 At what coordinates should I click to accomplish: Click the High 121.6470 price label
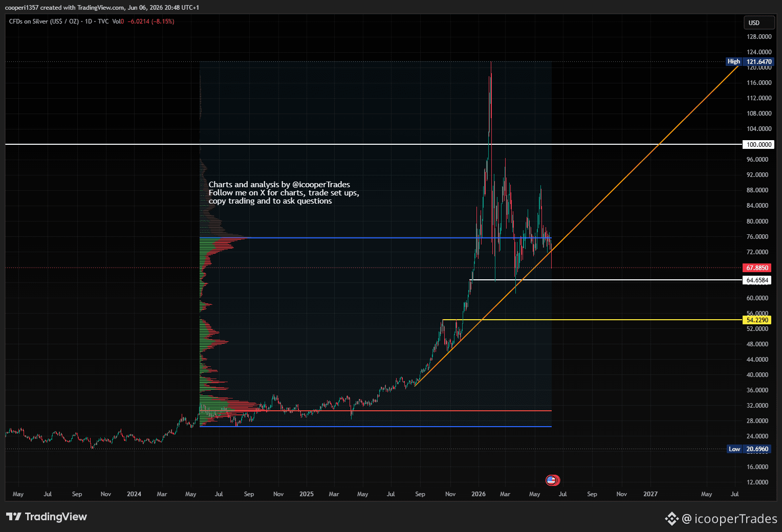[x=750, y=62]
